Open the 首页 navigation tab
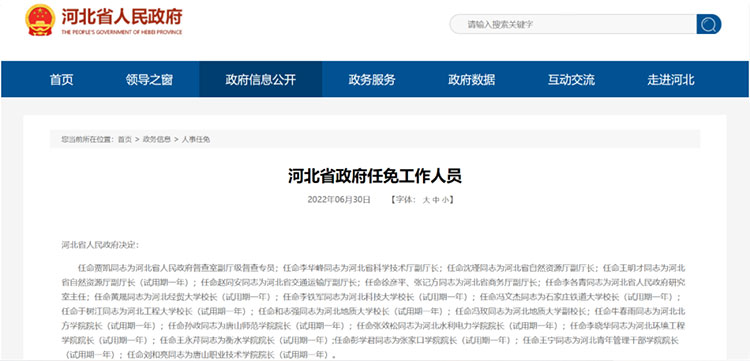 click(62, 79)
